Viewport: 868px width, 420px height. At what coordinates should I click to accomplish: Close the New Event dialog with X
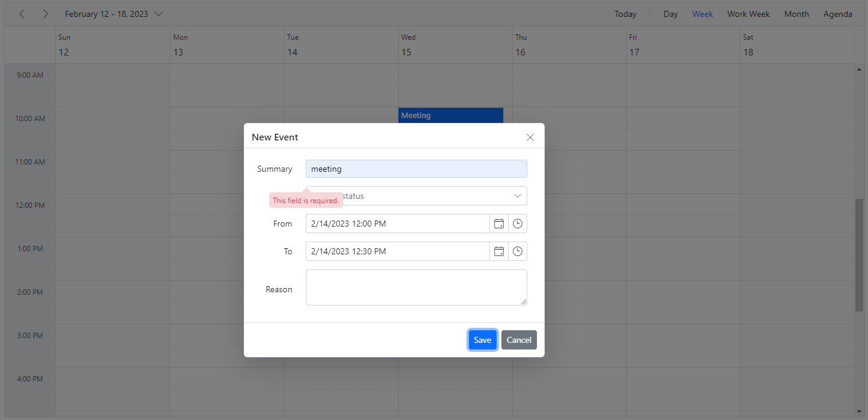(x=530, y=137)
